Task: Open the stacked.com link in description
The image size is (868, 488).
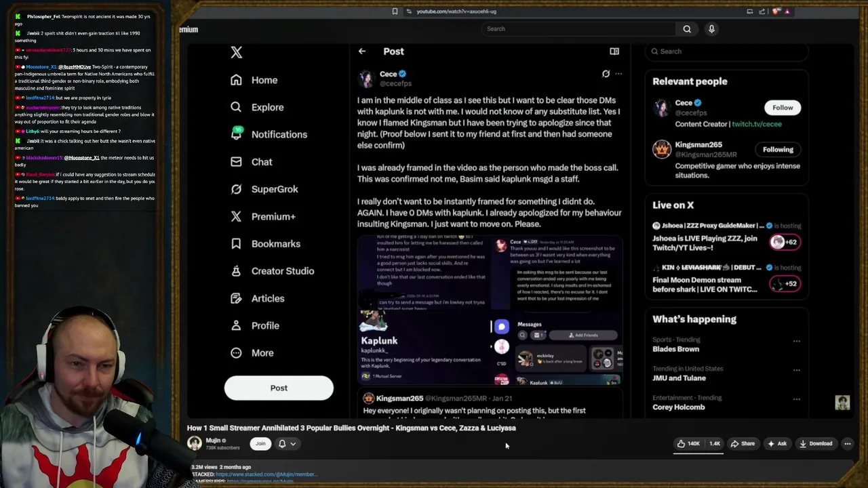Action: 266,474
